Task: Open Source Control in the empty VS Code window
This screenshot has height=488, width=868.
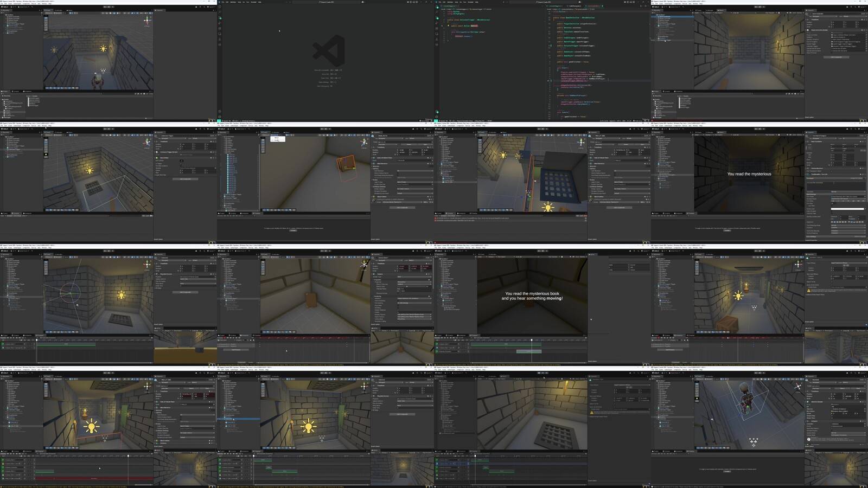Action: (x=220, y=18)
